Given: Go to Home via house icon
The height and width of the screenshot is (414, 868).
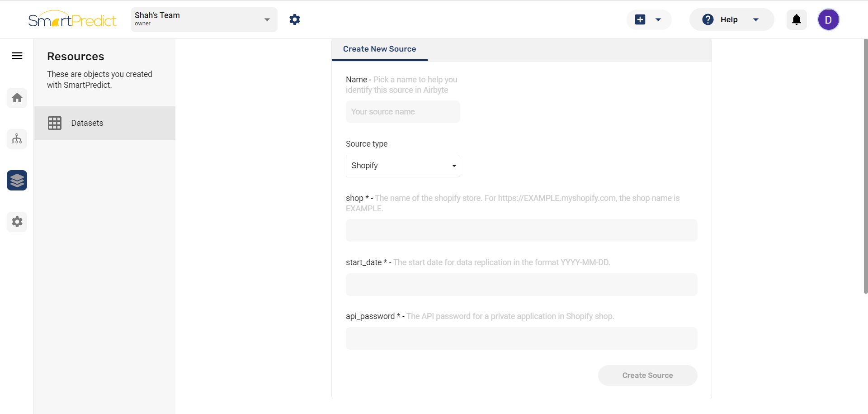Looking at the screenshot, I should click(17, 98).
